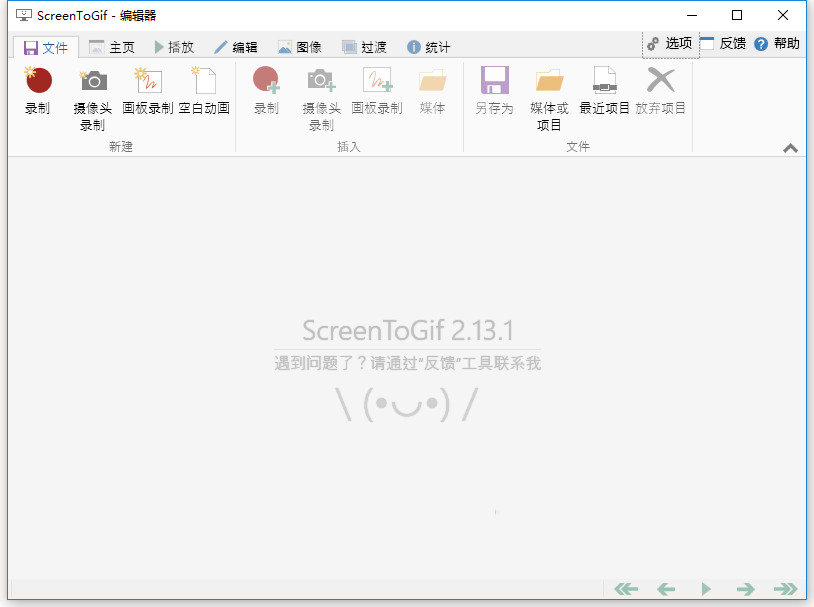The image size is (814, 607).
Task: Create a blank animation
Action: click(203, 95)
